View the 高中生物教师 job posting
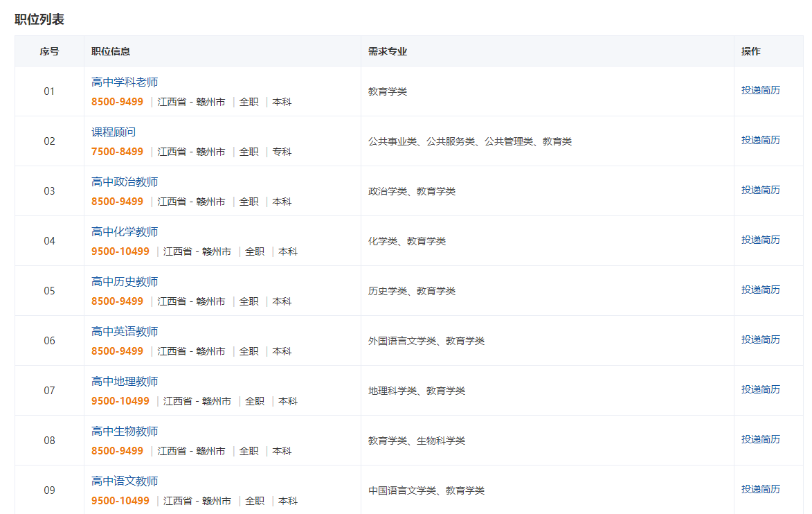This screenshot has width=812, height=514. click(x=125, y=432)
